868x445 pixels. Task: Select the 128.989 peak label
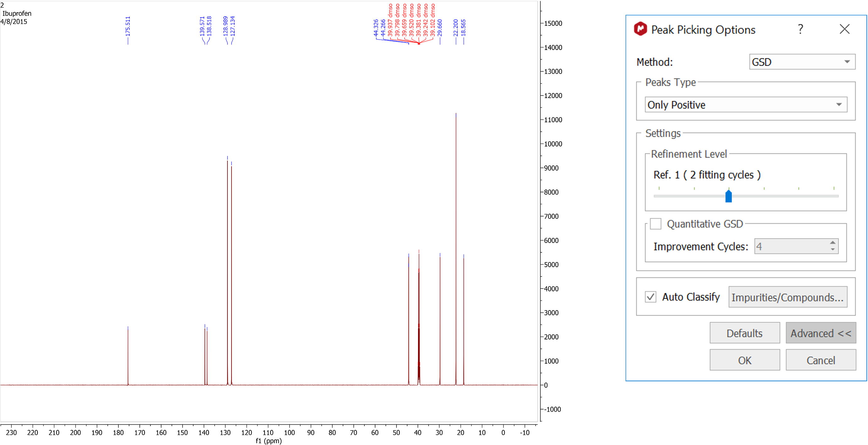pyautogui.click(x=226, y=26)
